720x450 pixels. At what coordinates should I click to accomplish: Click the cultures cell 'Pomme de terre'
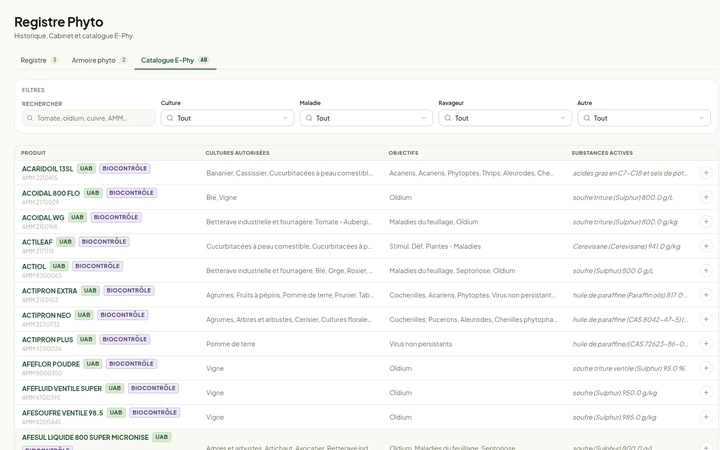231,344
